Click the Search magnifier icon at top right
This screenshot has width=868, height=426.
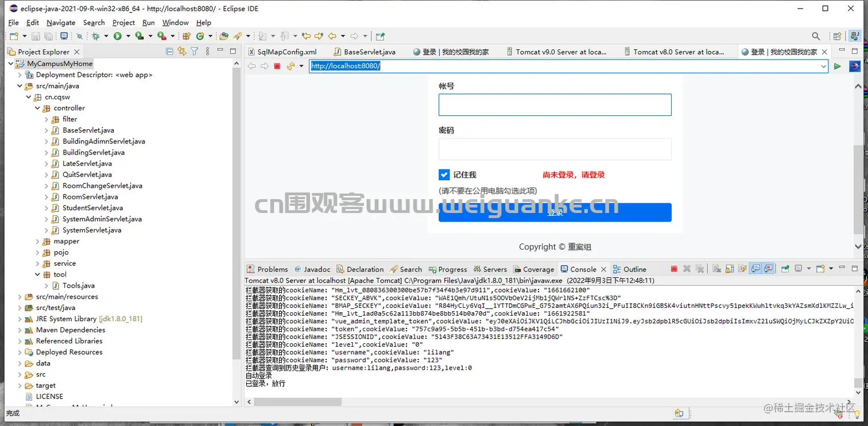[816, 36]
